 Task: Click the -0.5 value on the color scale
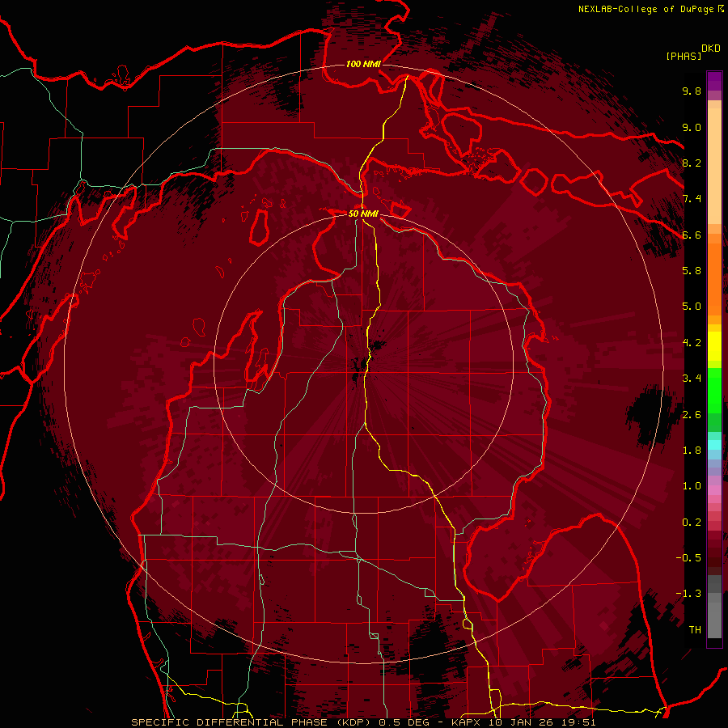click(688, 557)
